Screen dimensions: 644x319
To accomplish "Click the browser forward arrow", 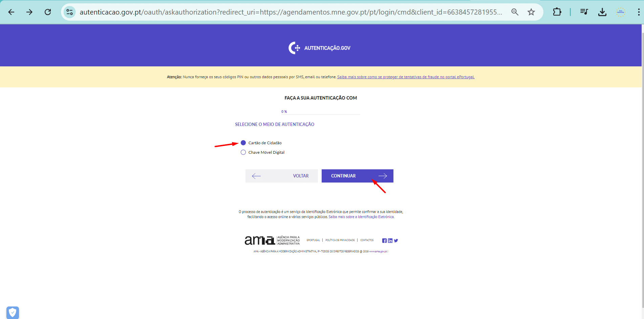I will tap(29, 12).
